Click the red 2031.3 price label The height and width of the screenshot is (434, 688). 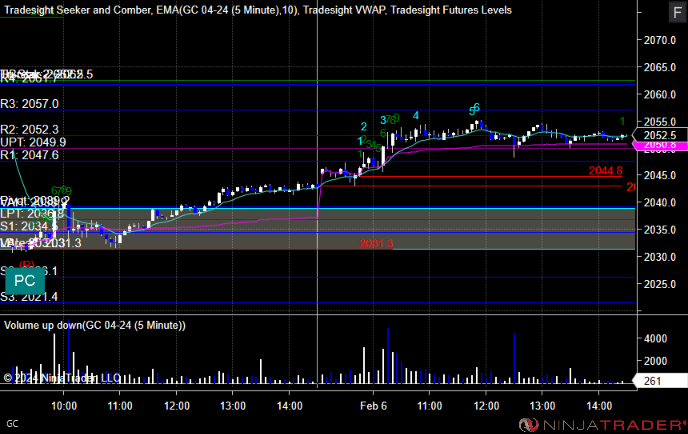click(x=376, y=244)
